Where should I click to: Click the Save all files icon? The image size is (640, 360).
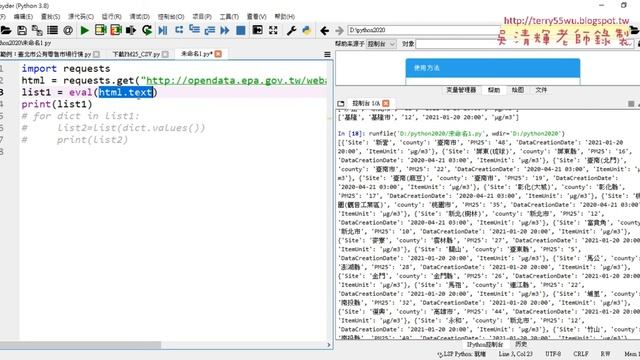coord(37,30)
